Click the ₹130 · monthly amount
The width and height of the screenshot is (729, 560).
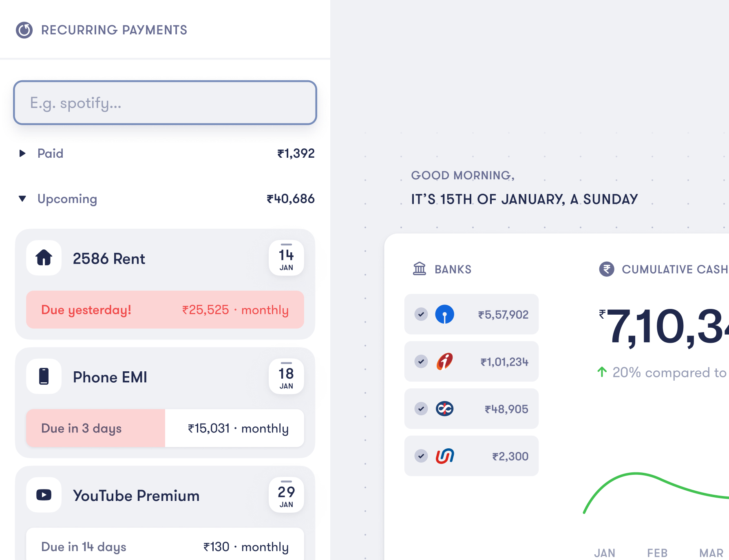pos(246,547)
